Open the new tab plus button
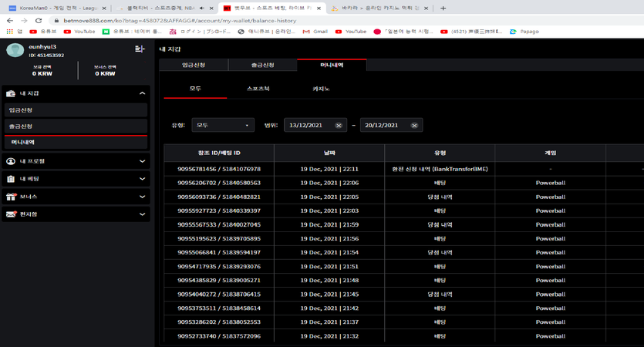The width and height of the screenshot is (644, 347). click(x=443, y=8)
